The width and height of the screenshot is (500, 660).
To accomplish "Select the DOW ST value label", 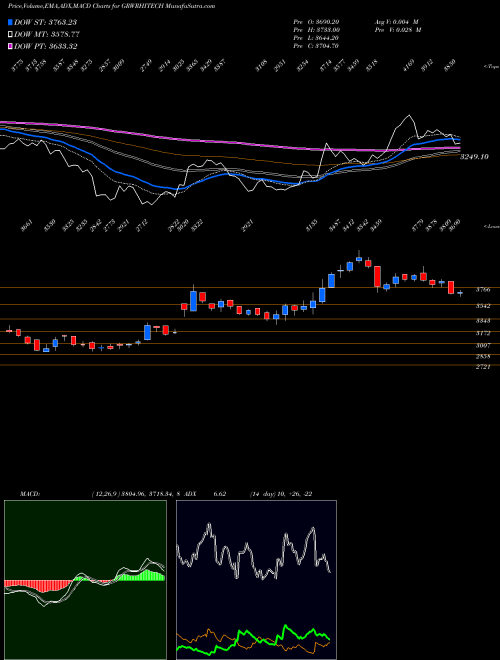I will pyautogui.click(x=45, y=22).
